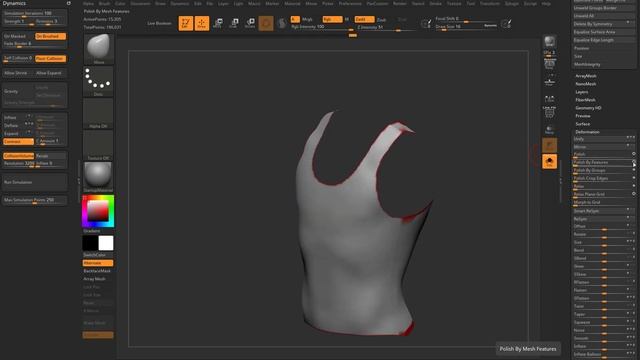Viewport: 640px width, 360px height.
Task: Click the Zadd mode button
Action: tap(364, 20)
